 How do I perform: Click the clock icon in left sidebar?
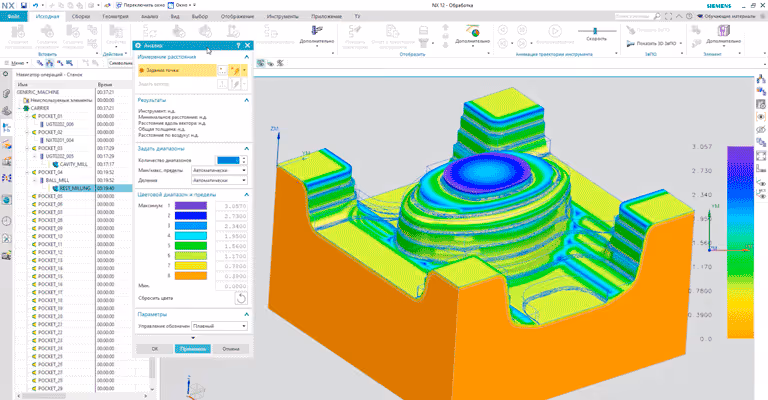(x=6, y=221)
